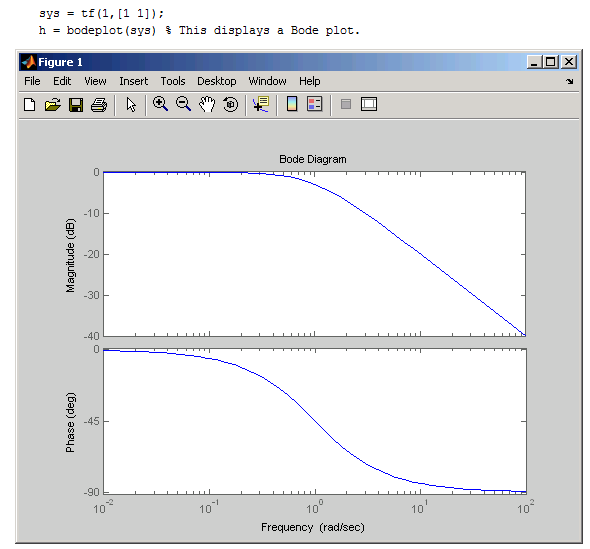This screenshot has width=590, height=549.
Task: Select the Pan hand tool
Action: click(x=207, y=104)
